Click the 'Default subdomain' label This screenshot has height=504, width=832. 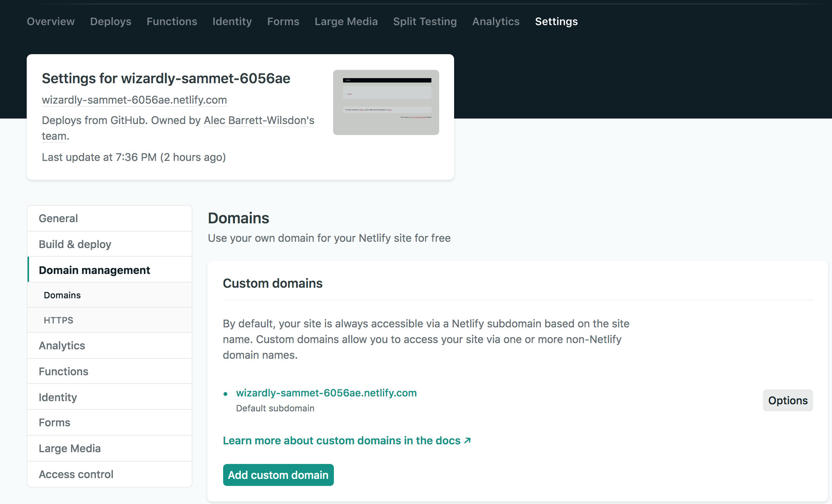(x=275, y=408)
